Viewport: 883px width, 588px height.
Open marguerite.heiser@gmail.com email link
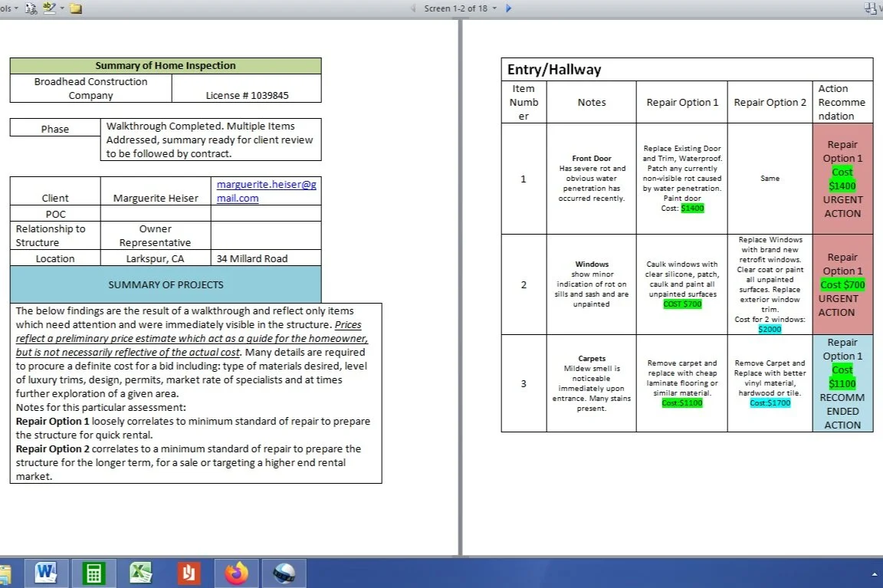[266, 191]
